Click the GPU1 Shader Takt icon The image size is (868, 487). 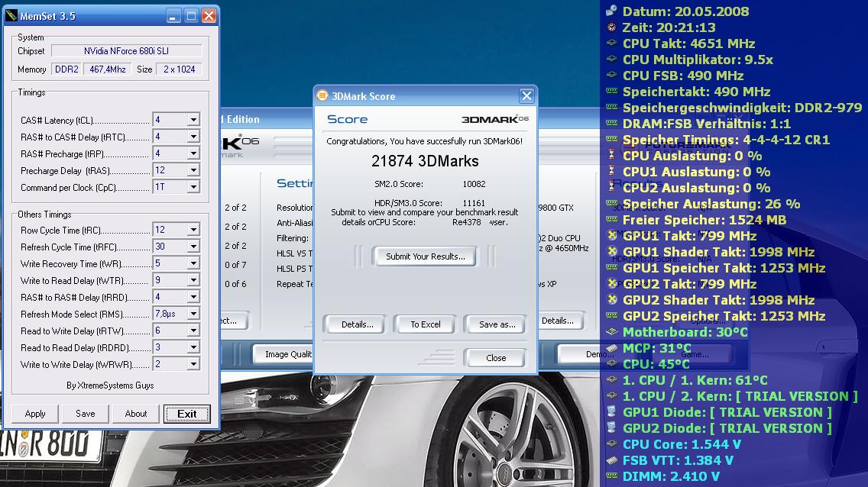pos(612,251)
